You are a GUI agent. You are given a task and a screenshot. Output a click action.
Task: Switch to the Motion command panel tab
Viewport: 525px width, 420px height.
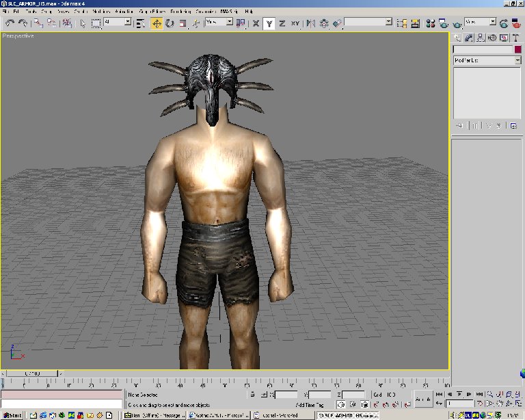(x=492, y=38)
